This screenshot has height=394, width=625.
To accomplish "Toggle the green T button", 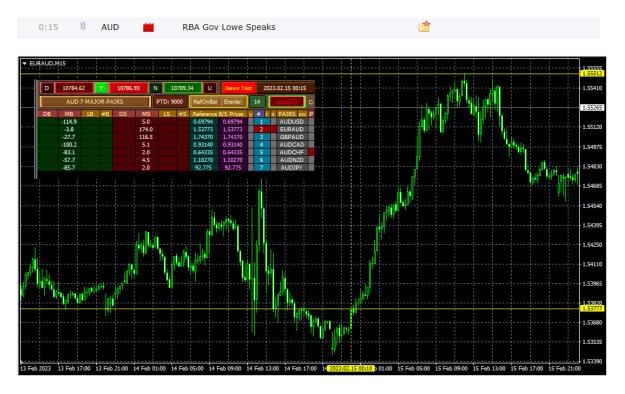I will point(102,88).
